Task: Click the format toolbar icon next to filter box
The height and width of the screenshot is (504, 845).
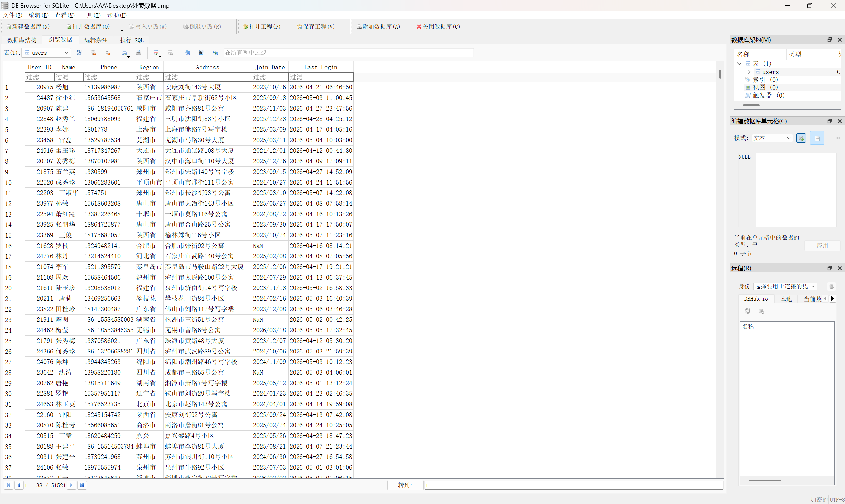Action: pos(187,52)
